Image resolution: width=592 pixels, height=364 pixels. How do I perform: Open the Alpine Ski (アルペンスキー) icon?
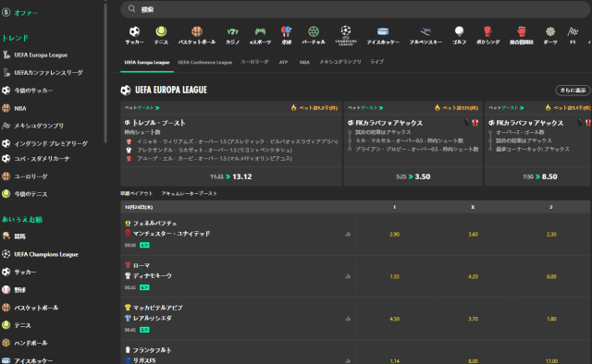tap(425, 31)
